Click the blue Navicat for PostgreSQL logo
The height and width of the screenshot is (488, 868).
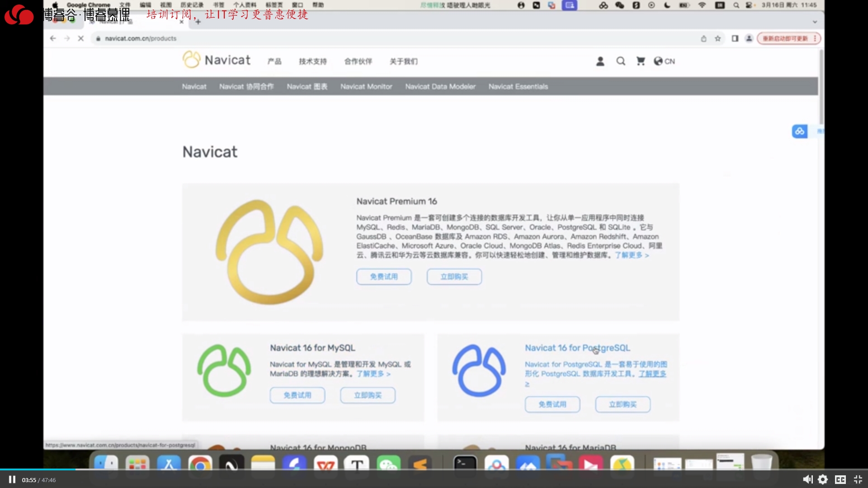pyautogui.click(x=479, y=371)
